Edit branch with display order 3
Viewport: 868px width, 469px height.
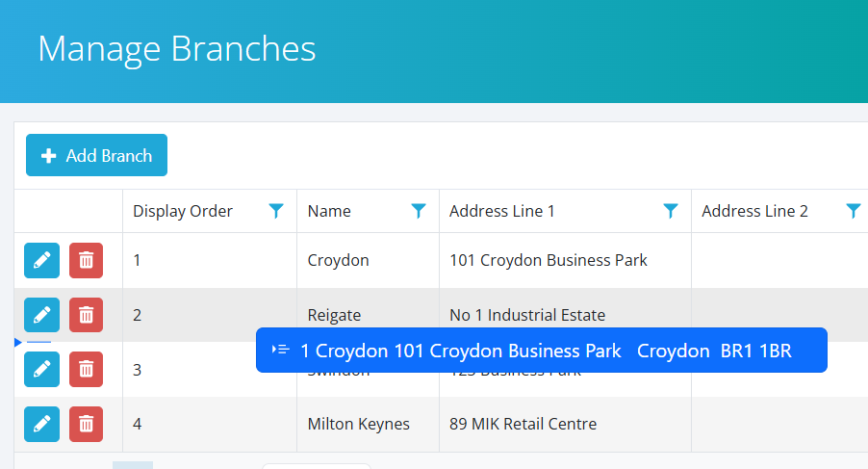[41, 369]
